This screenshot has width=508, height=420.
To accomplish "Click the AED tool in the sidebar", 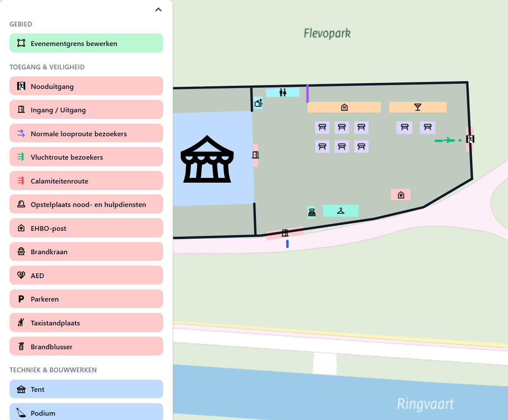I will [86, 275].
